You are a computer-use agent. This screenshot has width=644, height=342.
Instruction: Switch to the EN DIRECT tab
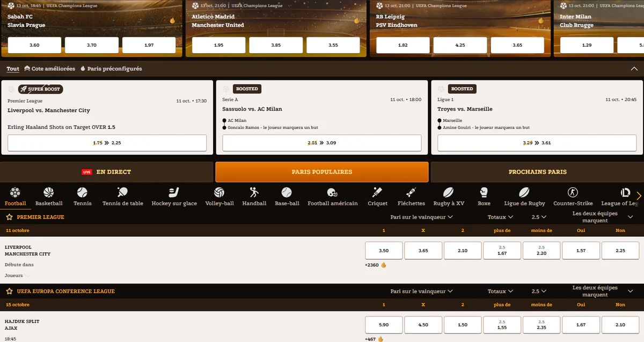click(x=107, y=172)
